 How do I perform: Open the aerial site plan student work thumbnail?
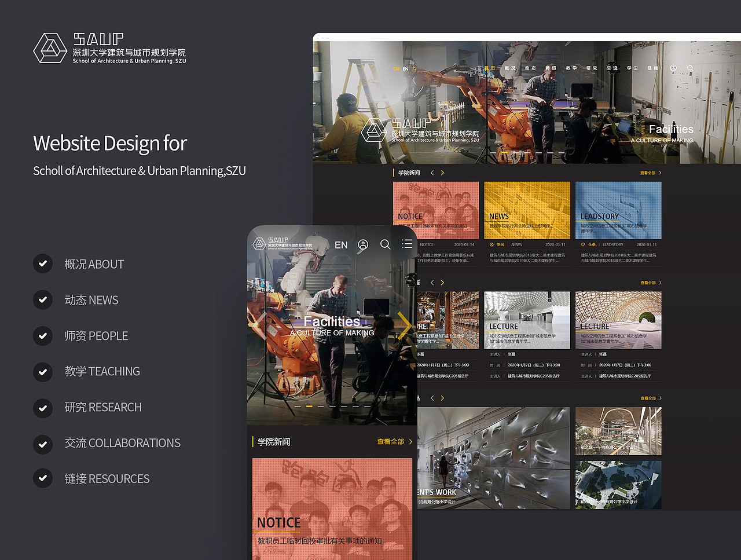(618, 485)
